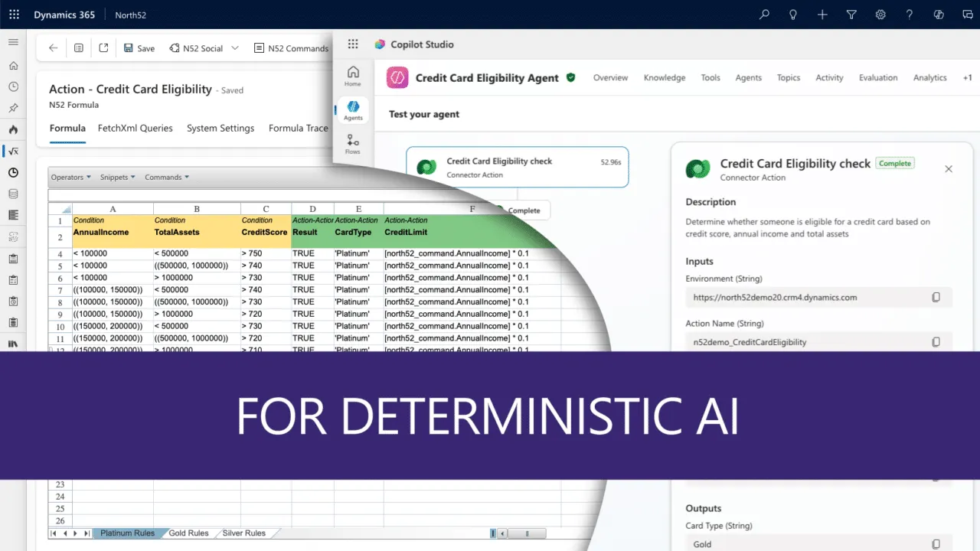Open the Operators dropdown
This screenshot has width=980, height=551.
click(71, 177)
